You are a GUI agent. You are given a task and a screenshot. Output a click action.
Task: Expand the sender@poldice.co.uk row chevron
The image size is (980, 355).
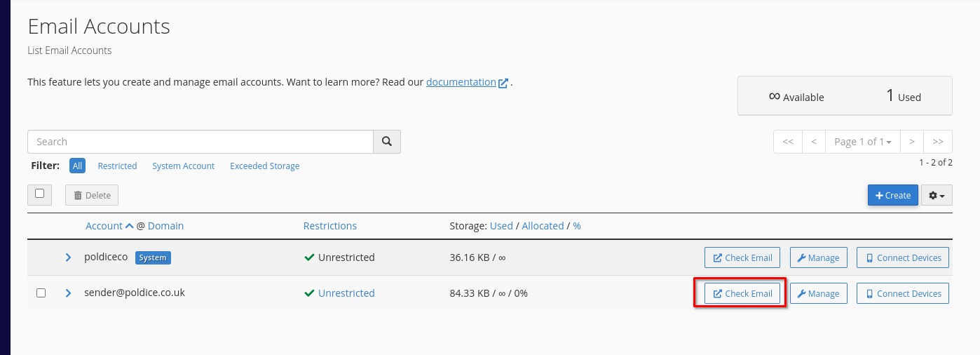pyautogui.click(x=68, y=293)
